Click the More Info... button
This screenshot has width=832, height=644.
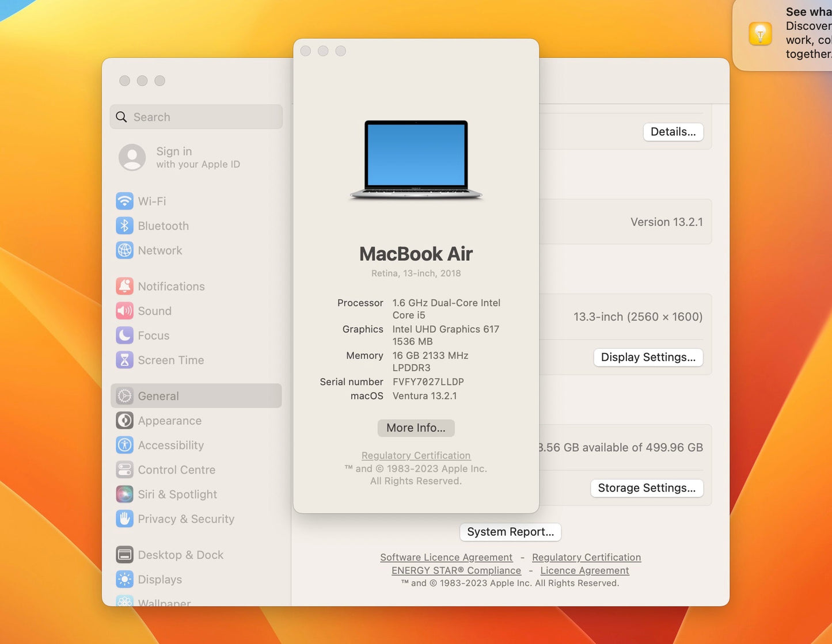pyautogui.click(x=416, y=428)
